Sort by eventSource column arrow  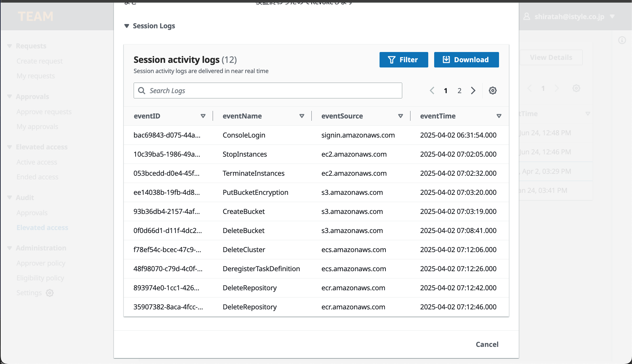tap(400, 116)
